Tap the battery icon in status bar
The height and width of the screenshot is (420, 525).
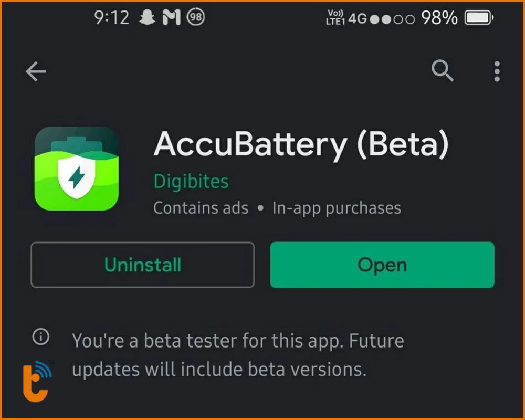[478, 18]
